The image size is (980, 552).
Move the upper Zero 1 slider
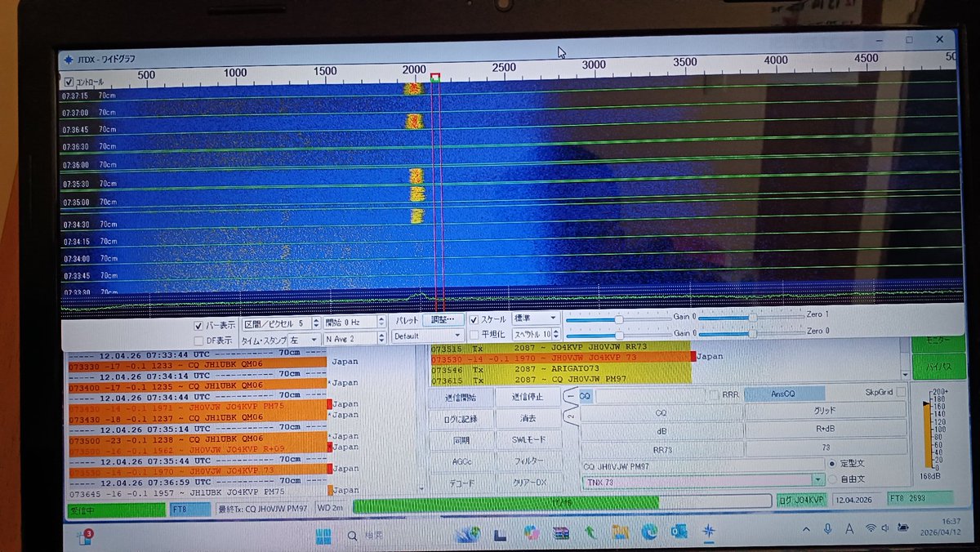(751, 317)
